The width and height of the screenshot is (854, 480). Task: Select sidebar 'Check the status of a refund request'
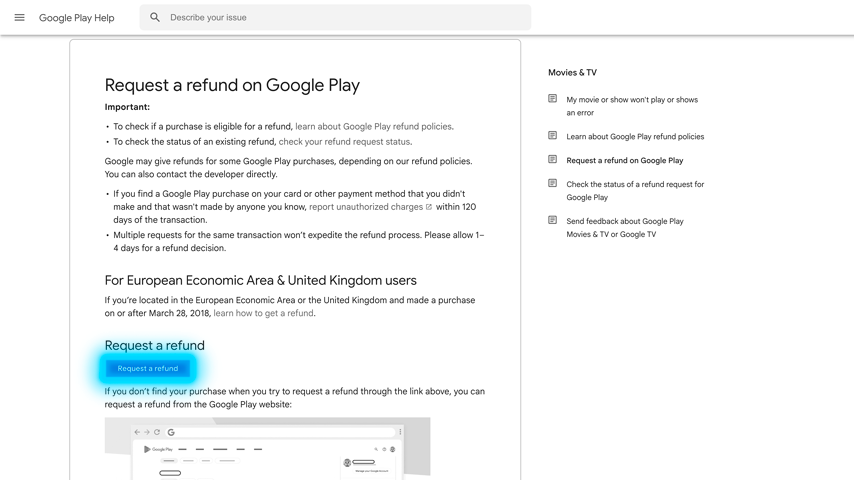click(635, 191)
